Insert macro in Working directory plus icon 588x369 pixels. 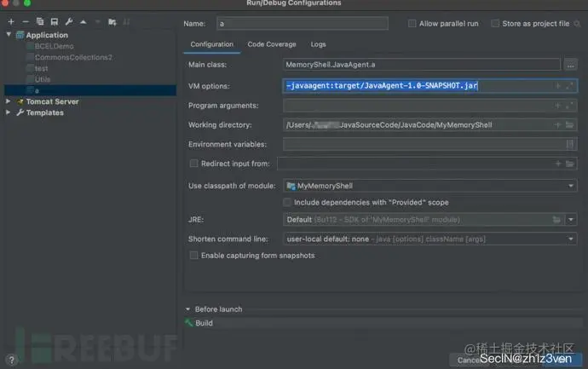pos(557,125)
